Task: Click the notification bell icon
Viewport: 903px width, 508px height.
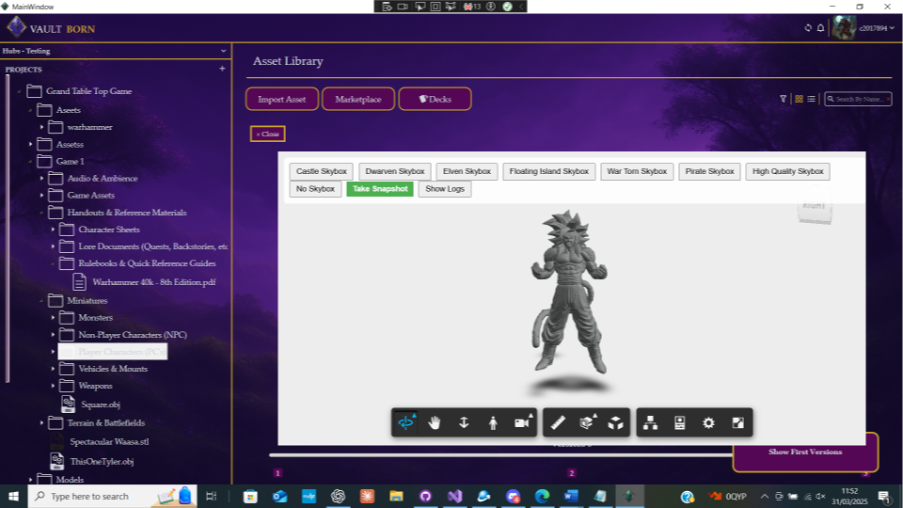Action: click(x=821, y=28)
